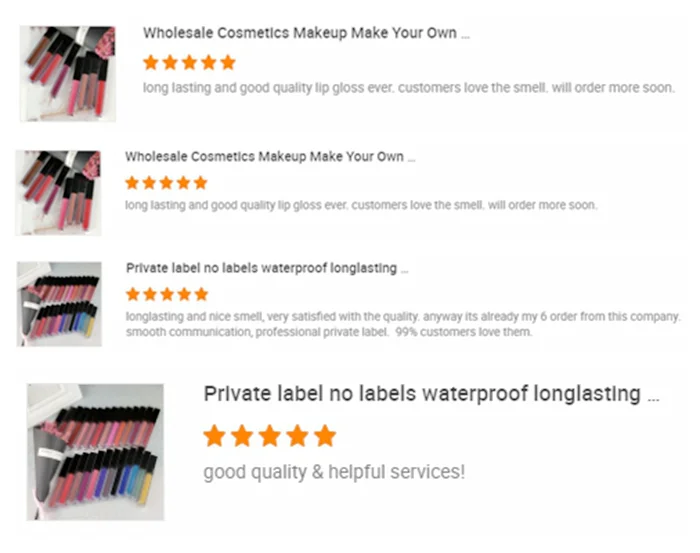Click the first star of the top review

point(151,62)
